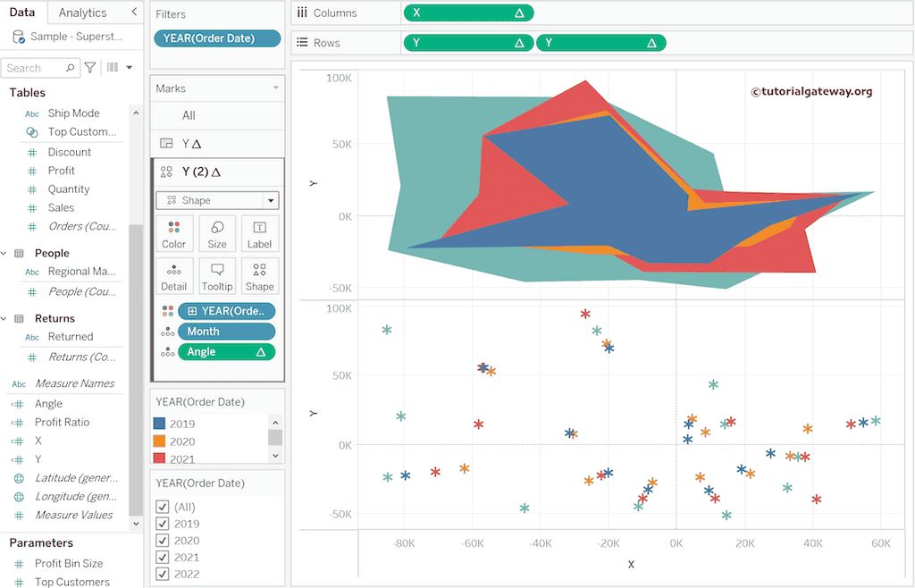The height and width of the screenshot is (588, 915).
Task: Collapse the People table group
Action: pyautogui.click(x=4, y=254)
